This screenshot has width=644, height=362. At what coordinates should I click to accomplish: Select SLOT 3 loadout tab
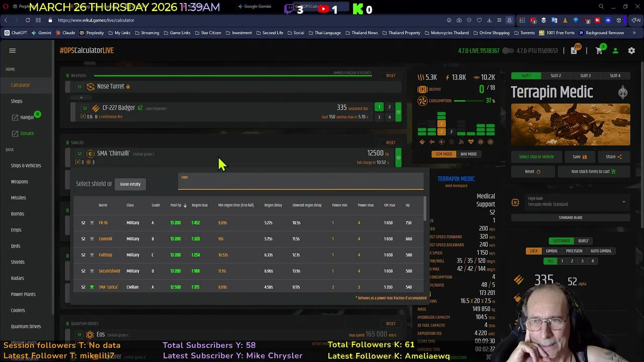(585, 76)
